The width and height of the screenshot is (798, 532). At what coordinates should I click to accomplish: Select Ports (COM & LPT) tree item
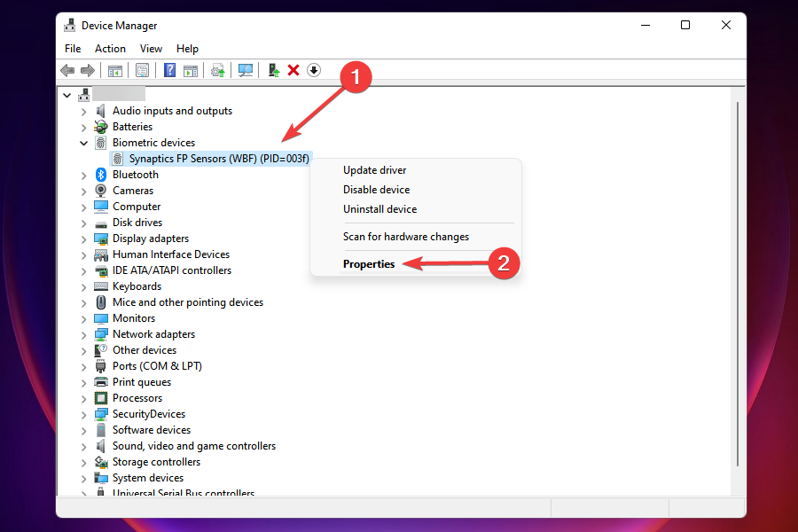click(x=157, y=366)
